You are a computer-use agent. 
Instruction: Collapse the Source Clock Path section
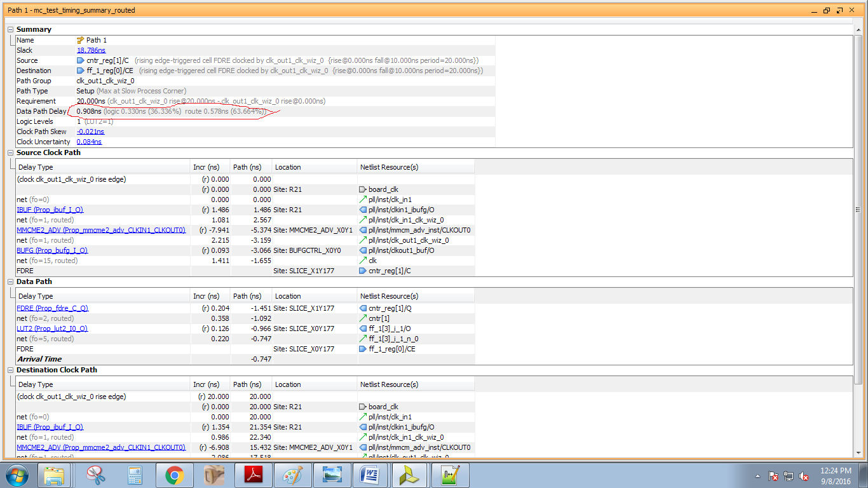(10, 152)
